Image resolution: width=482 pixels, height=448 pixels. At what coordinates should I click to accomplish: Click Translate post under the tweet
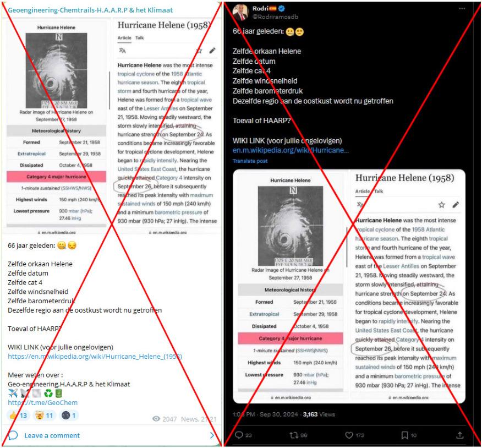250,161
